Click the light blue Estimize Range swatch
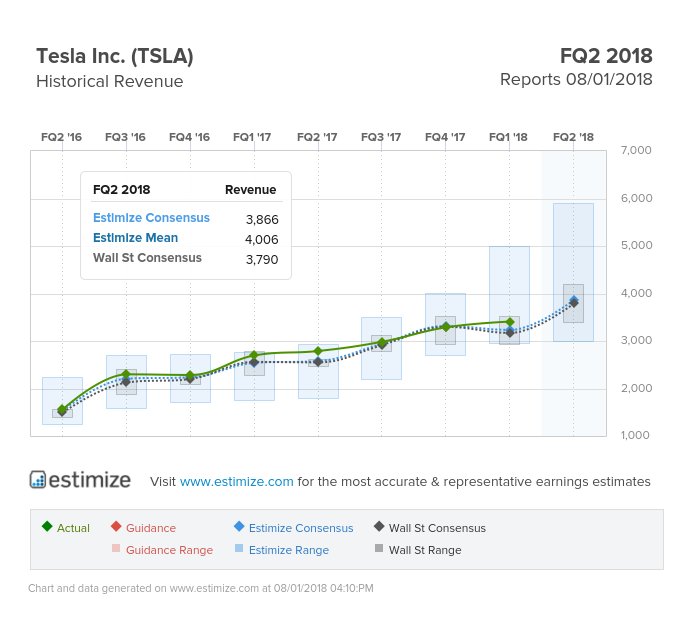685x620 pixels. click(239, 548)
